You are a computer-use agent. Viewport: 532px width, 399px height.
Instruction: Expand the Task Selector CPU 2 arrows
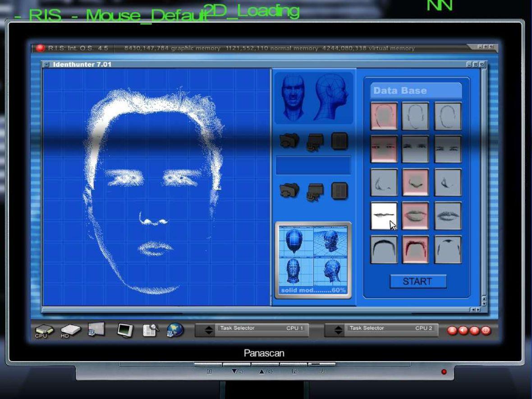point(338,330)
